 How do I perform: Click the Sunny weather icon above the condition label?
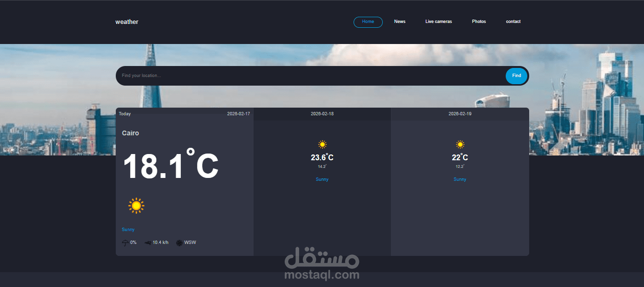[x=136, y=206]
